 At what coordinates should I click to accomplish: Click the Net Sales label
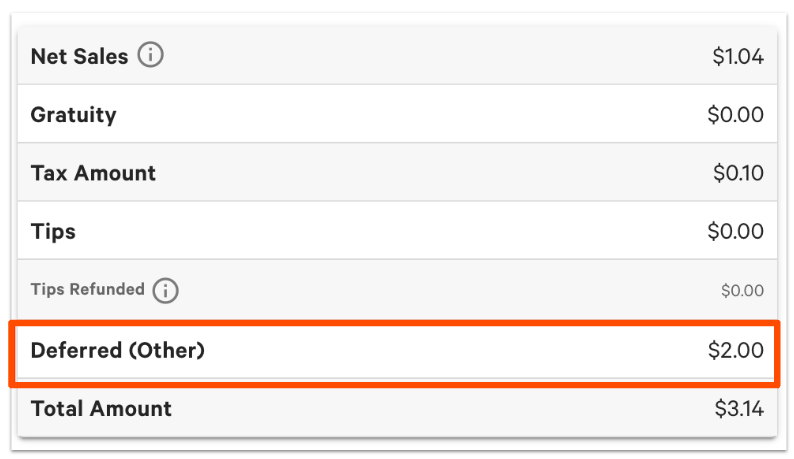pyautogui.click(x=79, y=56)
